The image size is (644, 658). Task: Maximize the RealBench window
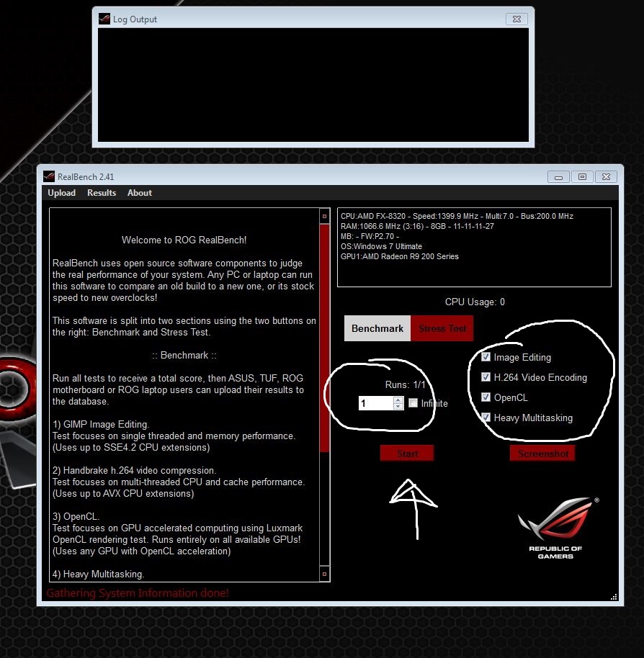pos(582,177)
